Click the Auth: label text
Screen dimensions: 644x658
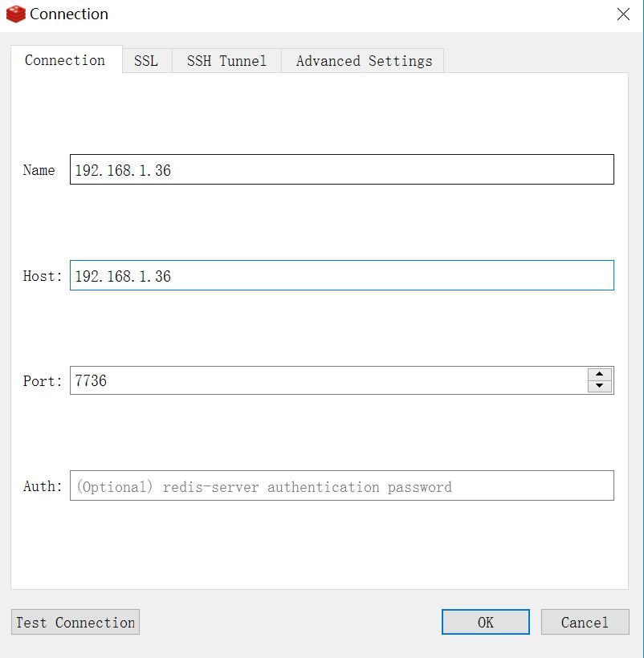click(42, 486)
